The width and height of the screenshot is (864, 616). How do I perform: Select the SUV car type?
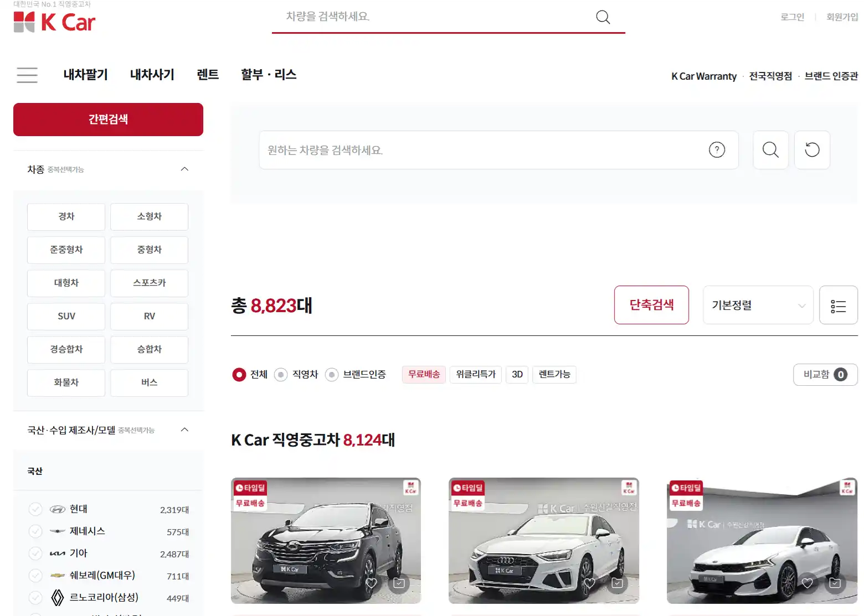pos(66,316)
